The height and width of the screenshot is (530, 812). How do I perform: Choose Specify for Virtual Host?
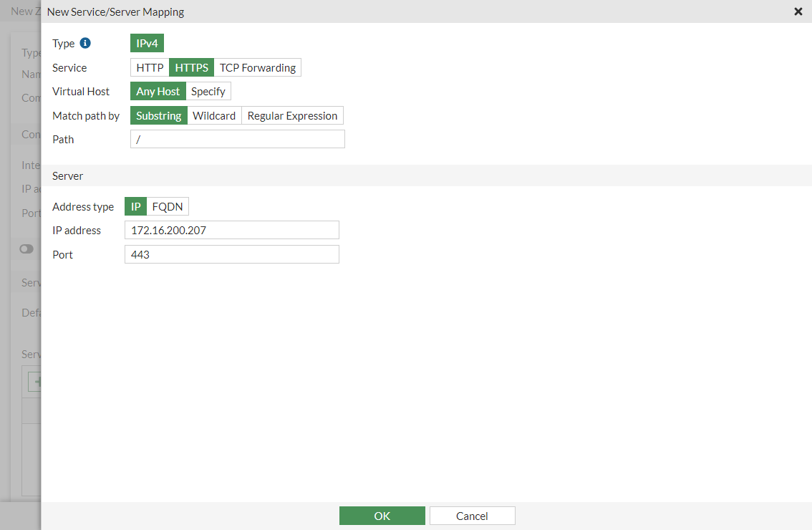click(208, 91)
